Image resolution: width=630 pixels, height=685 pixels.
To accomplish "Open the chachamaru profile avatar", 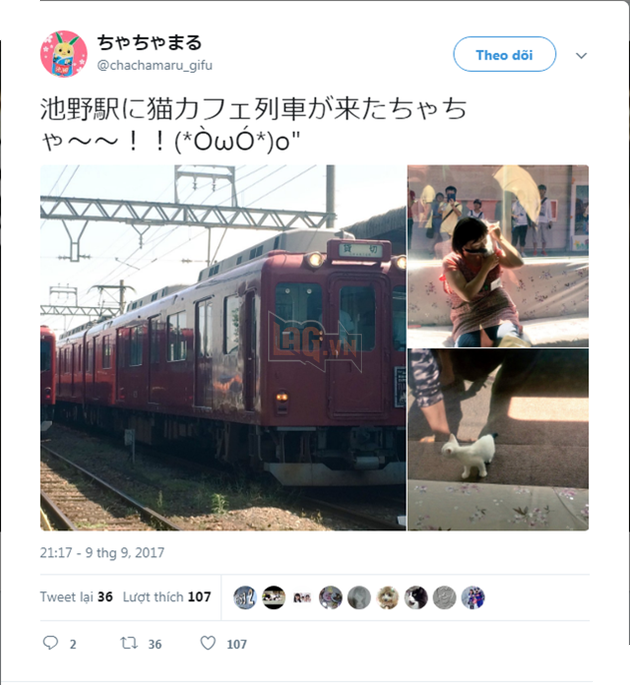I will 64,54.
